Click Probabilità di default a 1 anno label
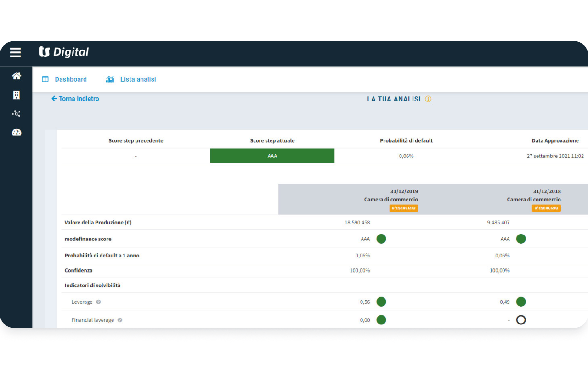The width and height of the screenshot is (588, 369). [x=102, y=256]
